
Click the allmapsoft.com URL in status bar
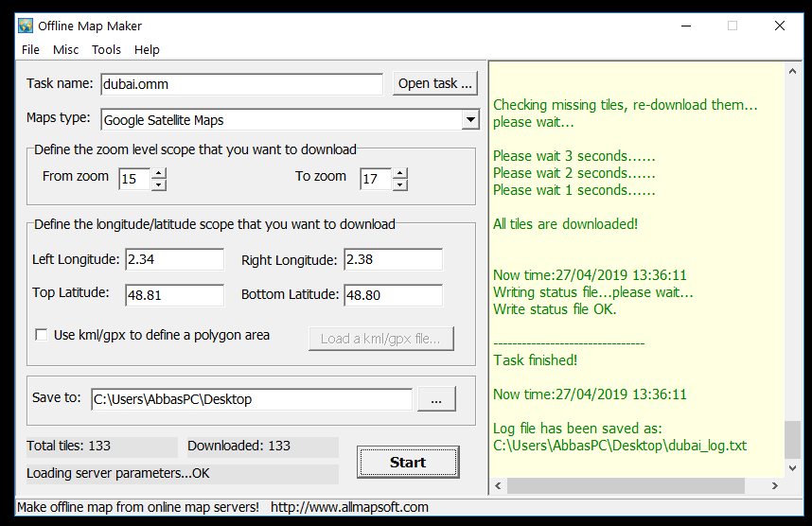tap(349, 507)
